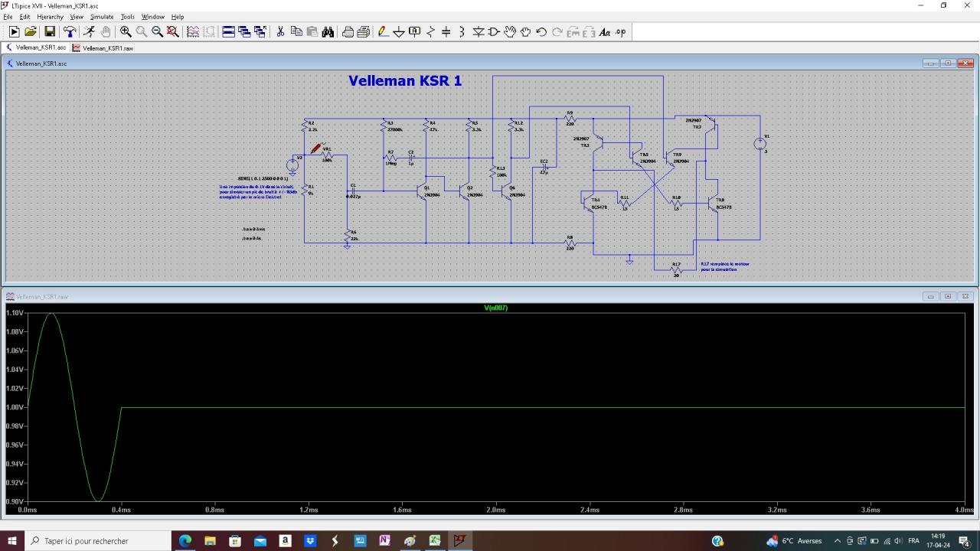Screen dimensions: 980x551
Task: Open the notification center in system tray
Action: point(964,541)
